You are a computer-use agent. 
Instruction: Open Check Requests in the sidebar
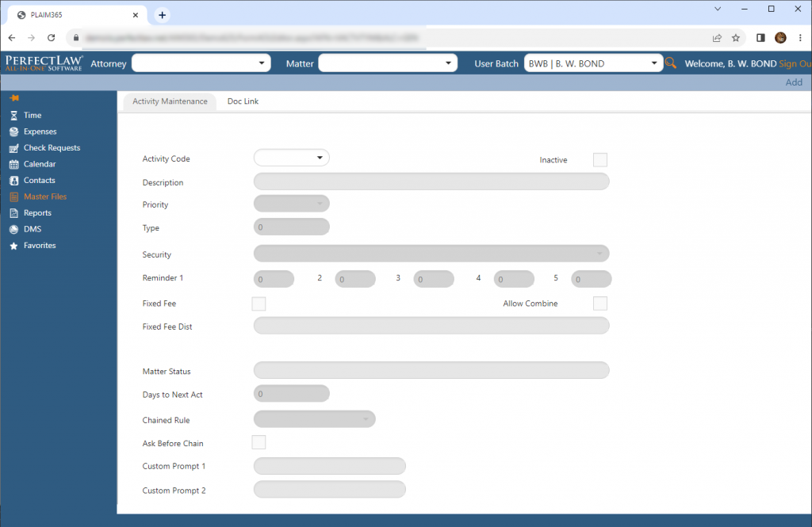coord(52,148)
